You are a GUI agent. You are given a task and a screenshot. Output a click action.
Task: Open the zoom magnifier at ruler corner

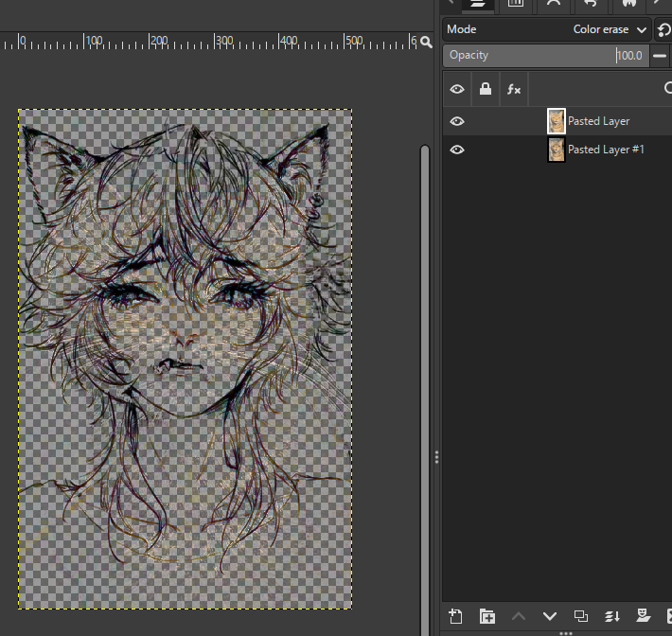pos(426,42)
